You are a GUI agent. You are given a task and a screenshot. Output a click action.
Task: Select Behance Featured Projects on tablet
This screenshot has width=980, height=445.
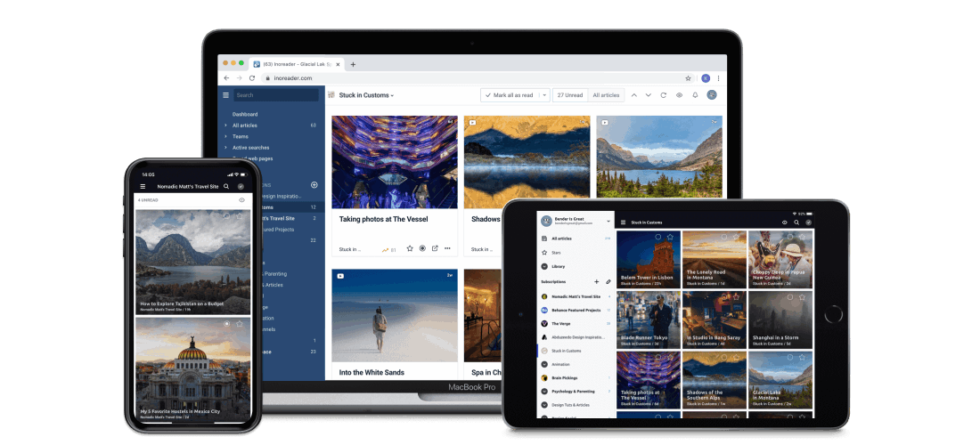pos(576,311)
